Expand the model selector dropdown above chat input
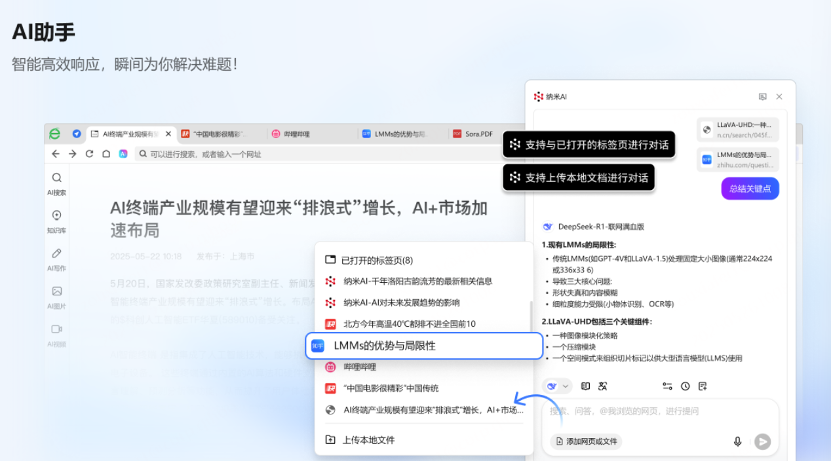Image resolution: width=832 pixels, height=462 pixels. (x=557, y=386)
